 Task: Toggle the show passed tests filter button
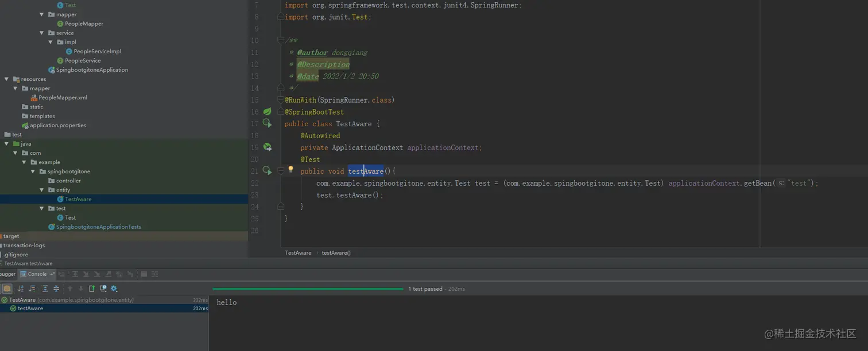pyautogui.click(x=7, y=288)
